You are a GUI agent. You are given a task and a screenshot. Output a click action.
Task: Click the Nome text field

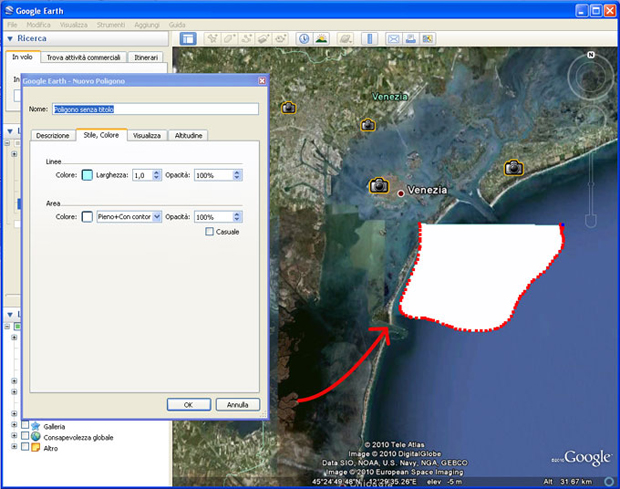155,109
